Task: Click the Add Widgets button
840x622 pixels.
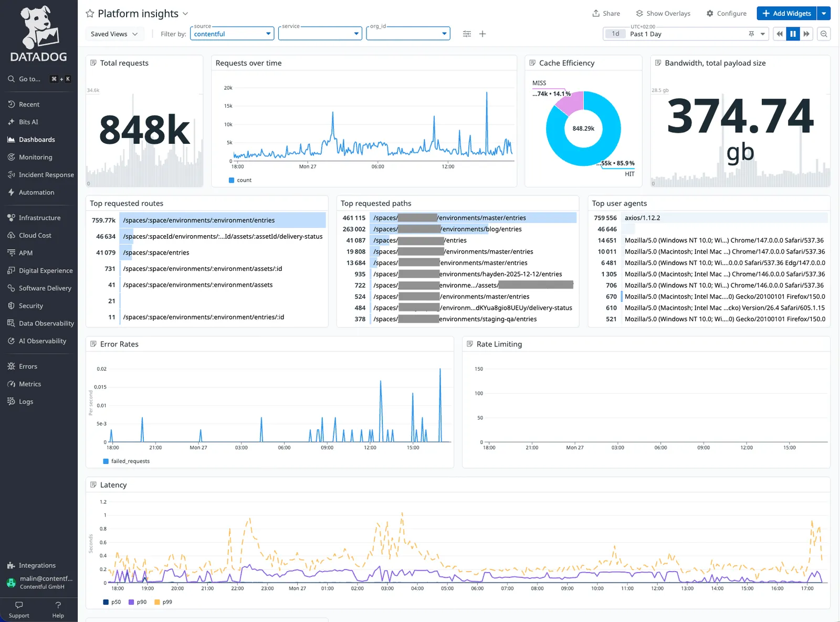Action: pos(786,14)
